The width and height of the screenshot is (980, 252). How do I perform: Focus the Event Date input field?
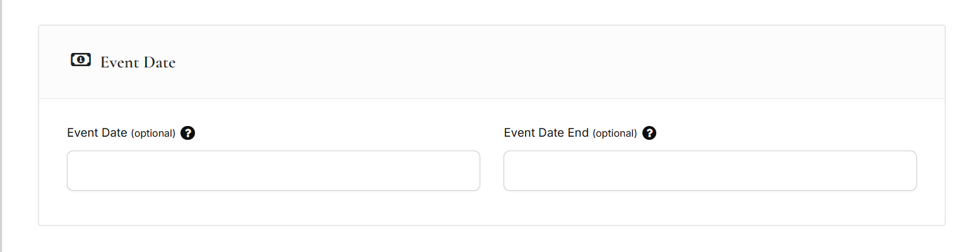click(x=273, y=171)
